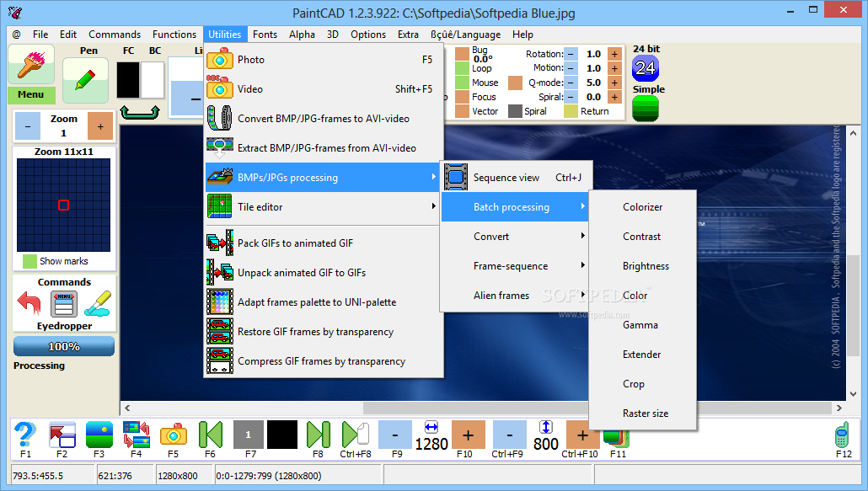Swap foreground and background colors arrow
This screenshot has width=868, height=491.
point(140,112)
